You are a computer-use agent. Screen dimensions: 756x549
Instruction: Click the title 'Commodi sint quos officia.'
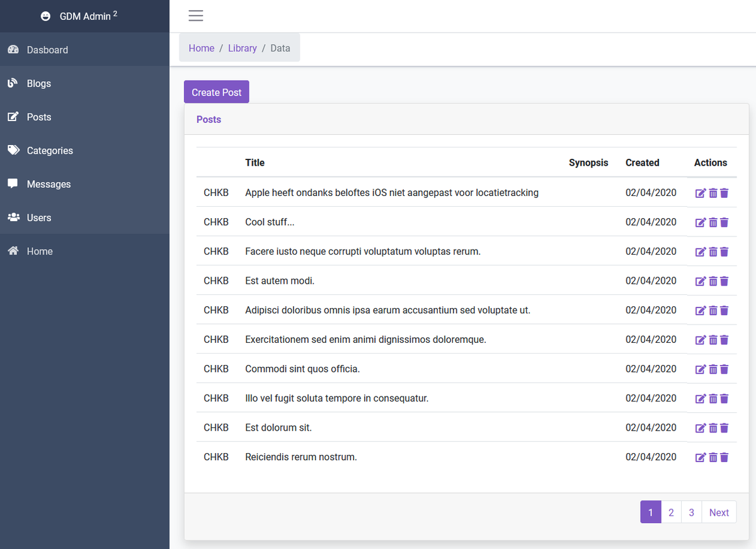point(302,369)
